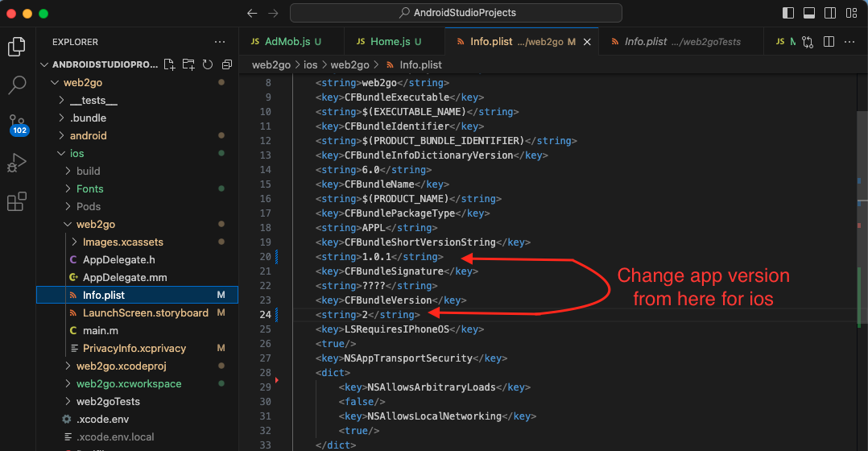
Task: Toggle the secondary sidebar visibility
Action: [829, 13]
